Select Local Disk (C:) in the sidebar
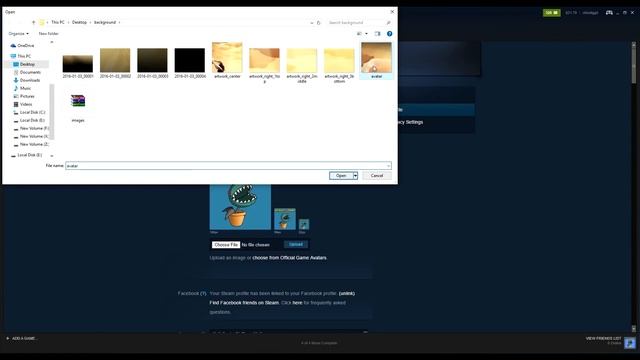Viewport: 640px width, 360px height. click(32, 112)
